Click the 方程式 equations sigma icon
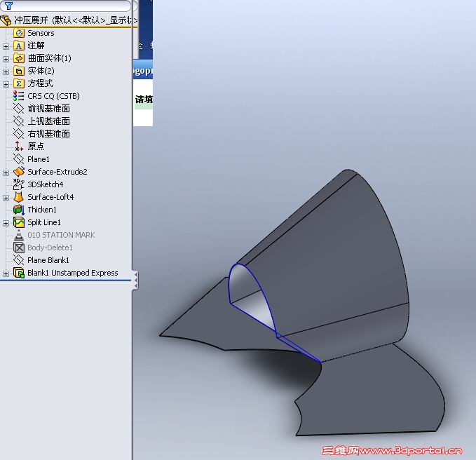The height and width of the screenshot is (460, 476). pos(19,83)
